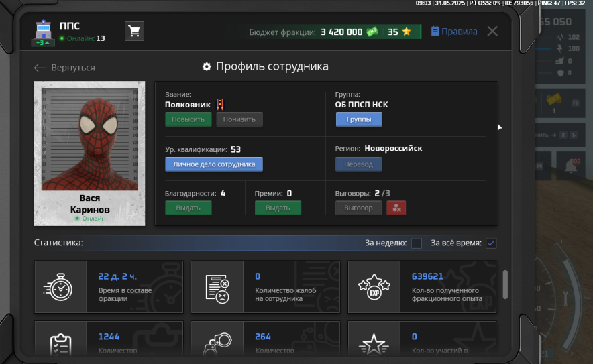
Task: Click the statistics vertical scrollbar
Action: (505, 284)
